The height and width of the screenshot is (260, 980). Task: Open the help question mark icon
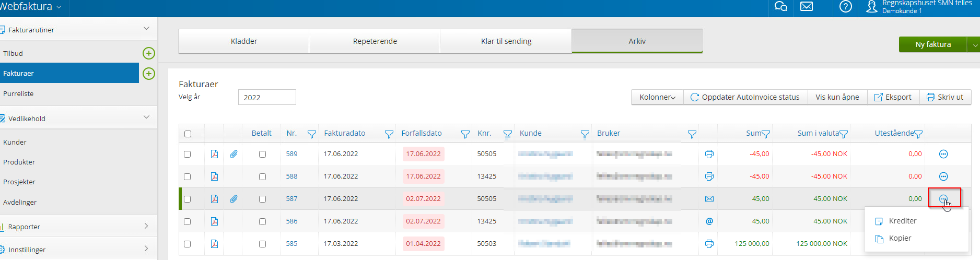pos(845,7)
